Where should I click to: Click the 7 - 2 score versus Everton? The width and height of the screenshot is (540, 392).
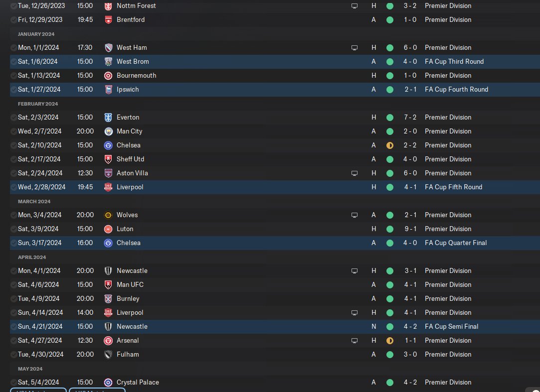coord(410,118)
